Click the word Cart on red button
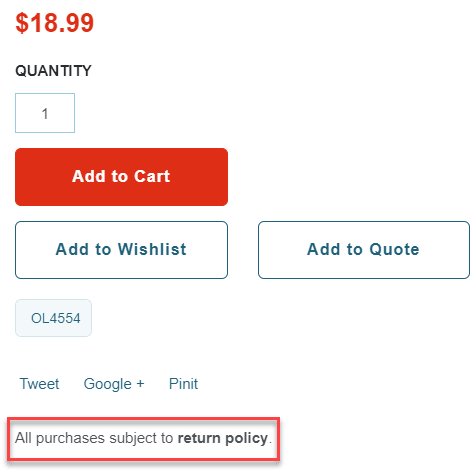The image size is (476, 470). pyautogui.click(x=152, y=176)
